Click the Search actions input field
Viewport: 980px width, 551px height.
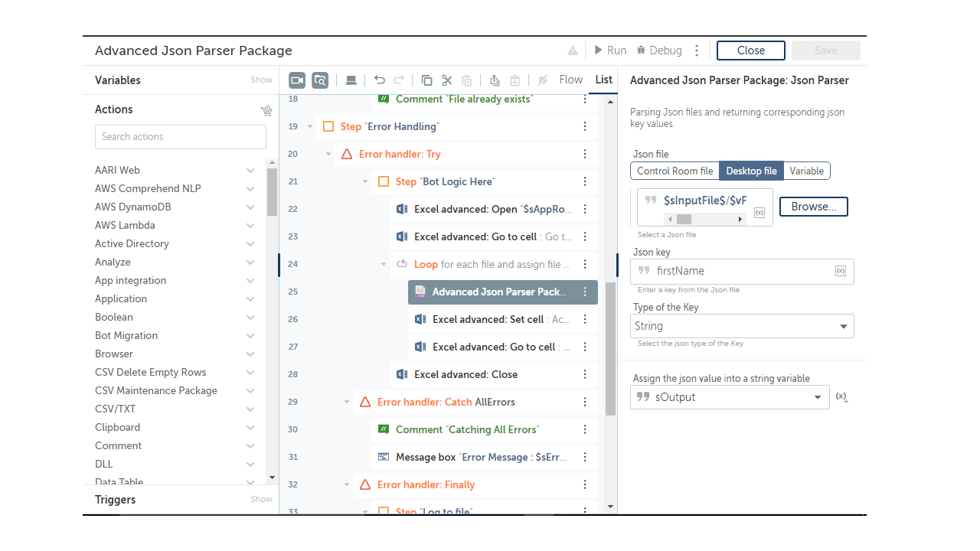(x=181, y=137)
